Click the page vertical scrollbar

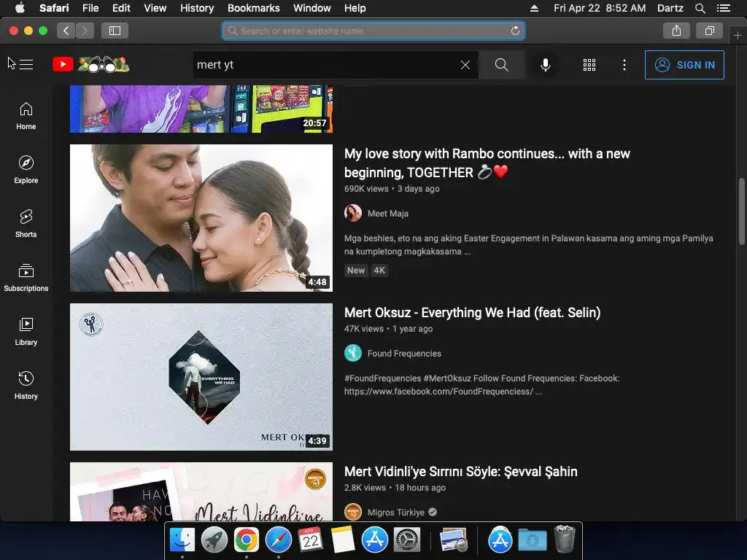[741, 211]
